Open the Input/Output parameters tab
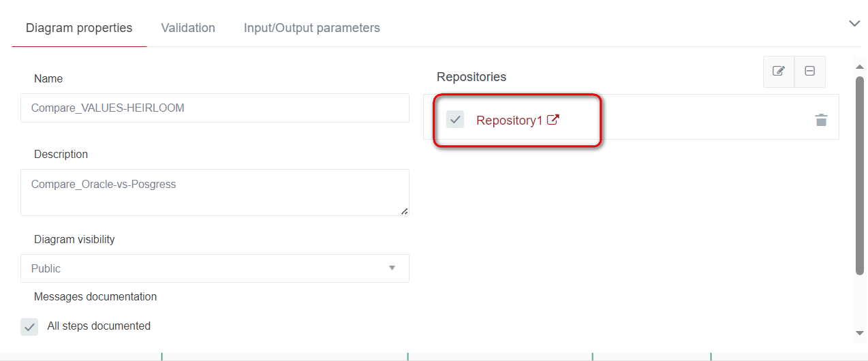The height and width of the screenshot is (361, 868). (312, 28)
